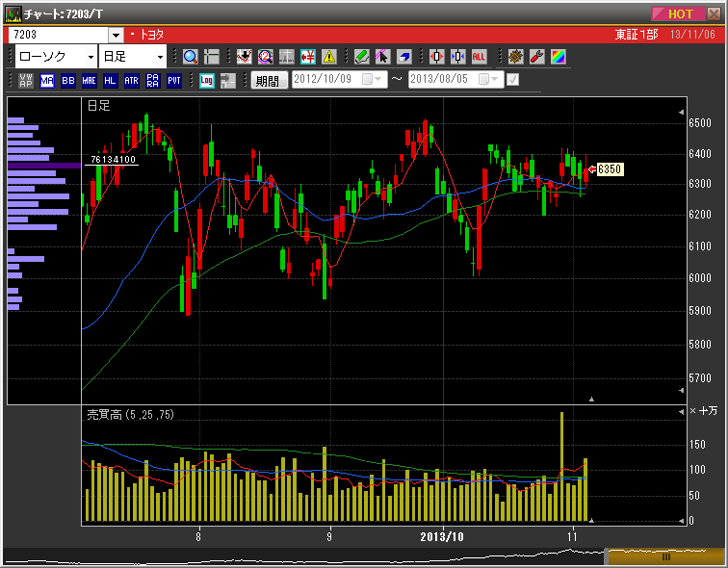The height and width of the screenshot is (568, 728).
Task: Toggle the BB Bollinger Bands indicator
Action: [x=67, y=81]
